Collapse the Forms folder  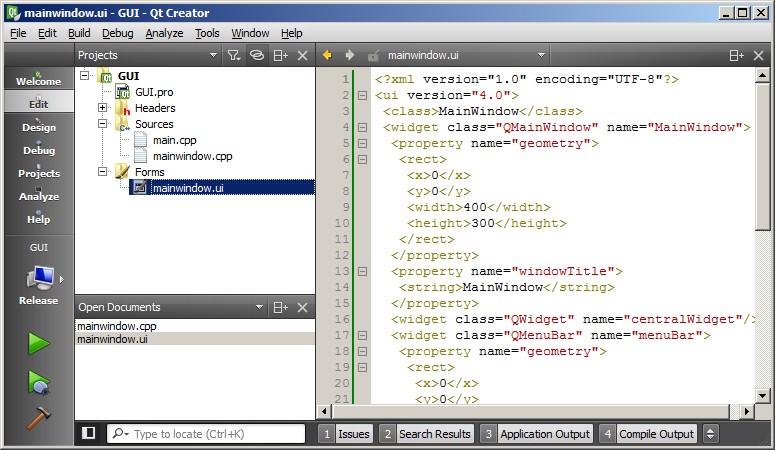coord(102,172)
